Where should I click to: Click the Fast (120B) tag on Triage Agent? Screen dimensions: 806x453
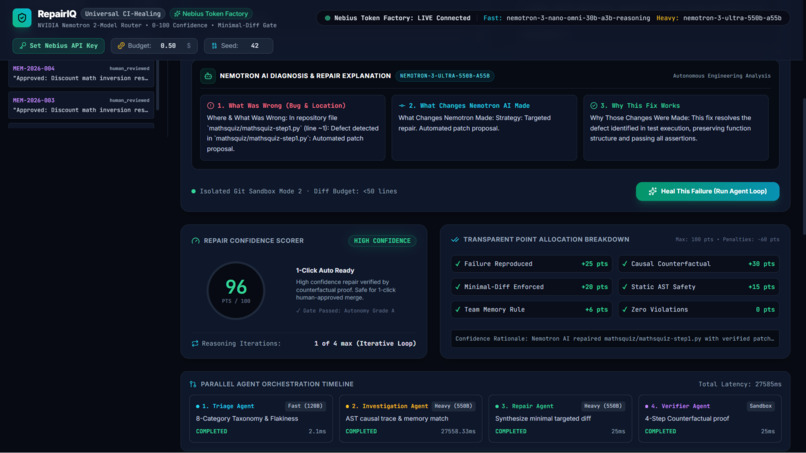(305, 406)
